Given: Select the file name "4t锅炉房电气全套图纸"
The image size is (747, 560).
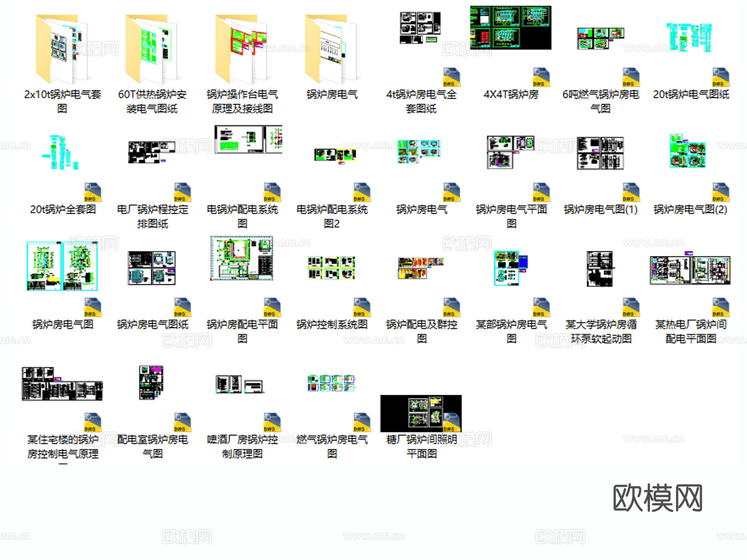Looking at the screenshot, I should click(x=421, y=101).
